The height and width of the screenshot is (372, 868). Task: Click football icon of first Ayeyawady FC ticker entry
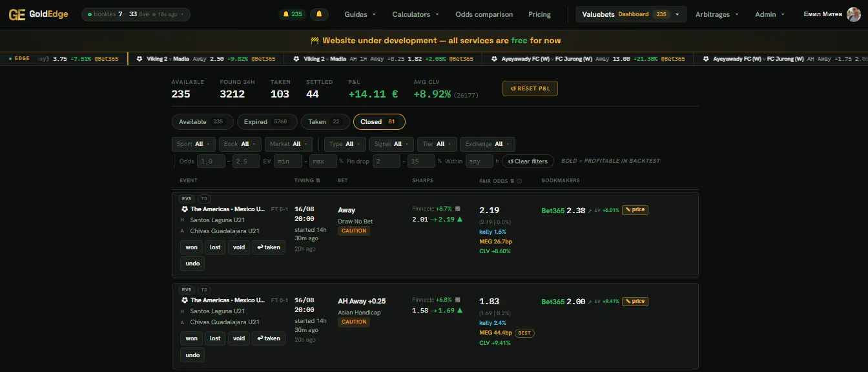tap(495, 59)
